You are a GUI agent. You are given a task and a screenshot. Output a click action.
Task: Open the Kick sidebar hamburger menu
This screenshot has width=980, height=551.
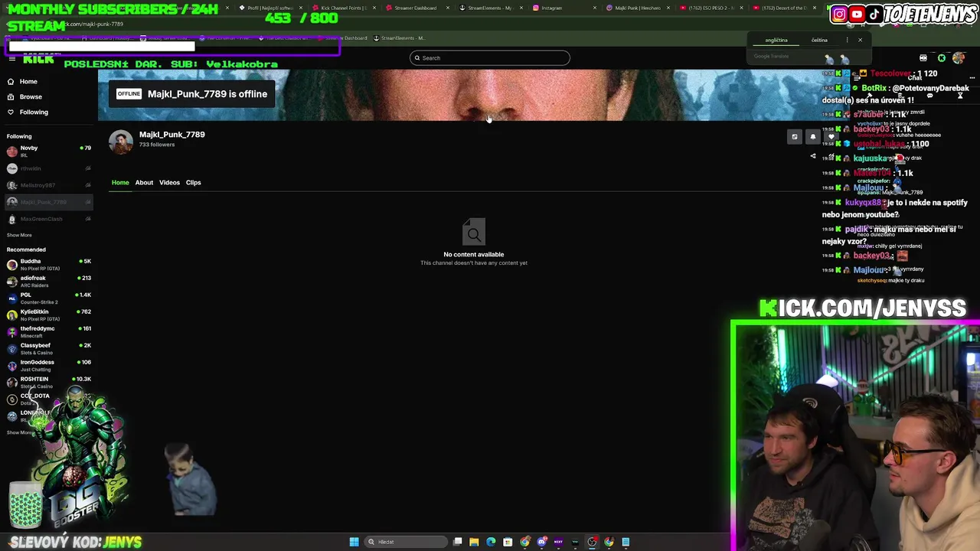[x=11, y=59]
